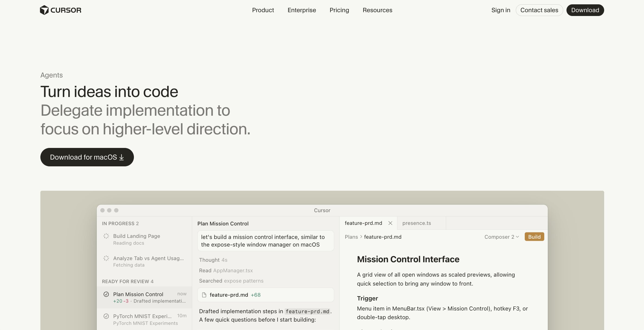Switch to the presence.ts tab

coord(417,223)
